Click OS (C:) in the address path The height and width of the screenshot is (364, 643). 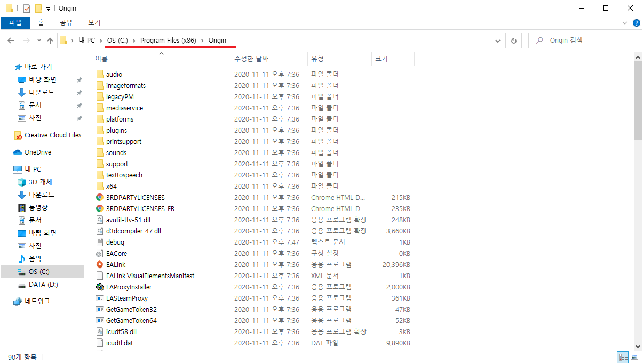(x=117, y=41)
